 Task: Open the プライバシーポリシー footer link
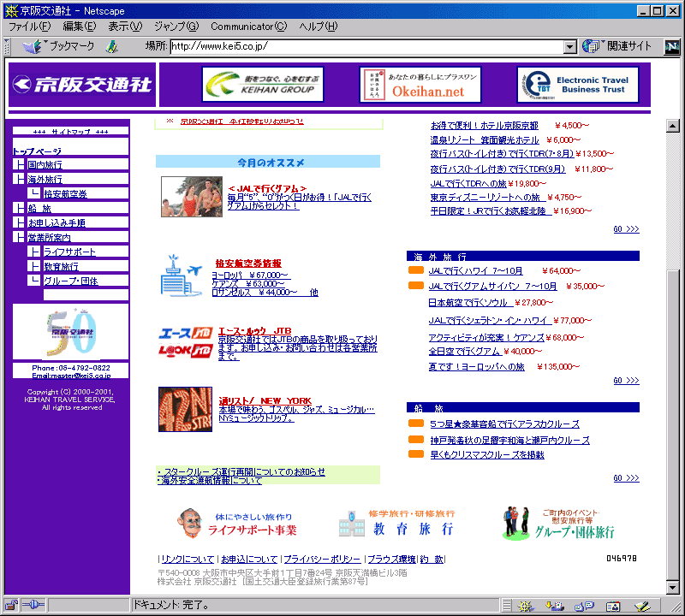323,560
